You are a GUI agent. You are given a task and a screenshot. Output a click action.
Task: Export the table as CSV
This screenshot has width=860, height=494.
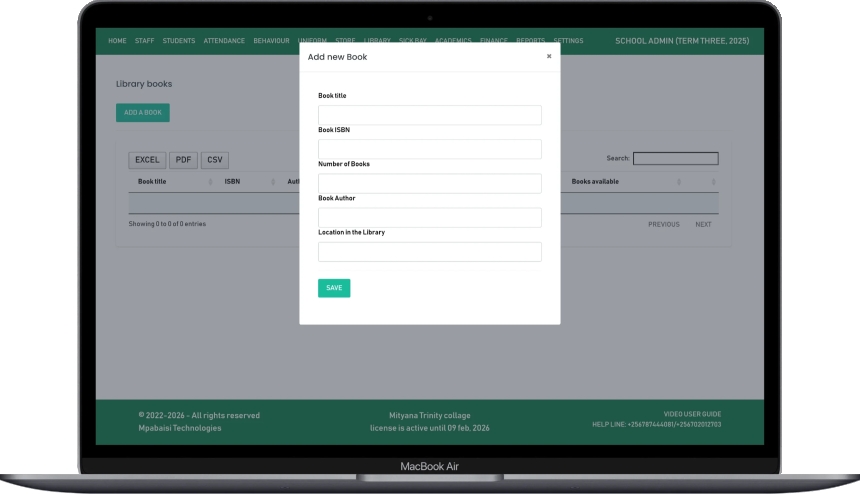tap(215, 160)
